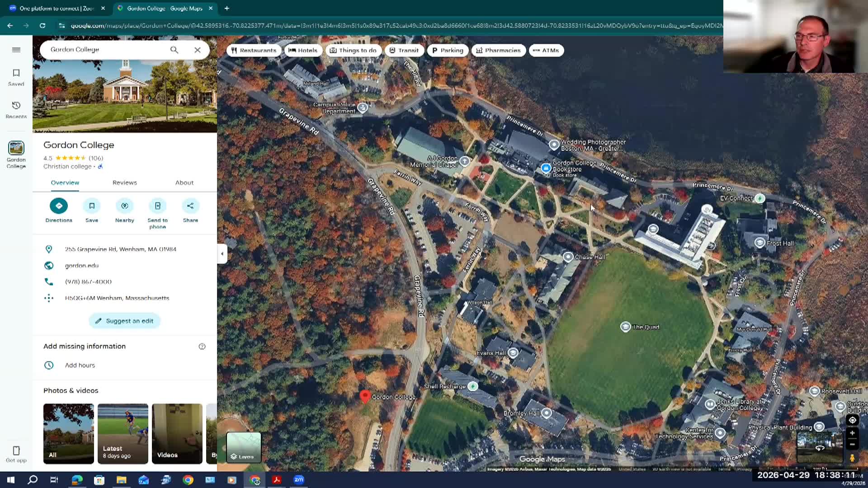Open the Recents panel
This screenshot has width=868, height=488.
coord(16,110)
